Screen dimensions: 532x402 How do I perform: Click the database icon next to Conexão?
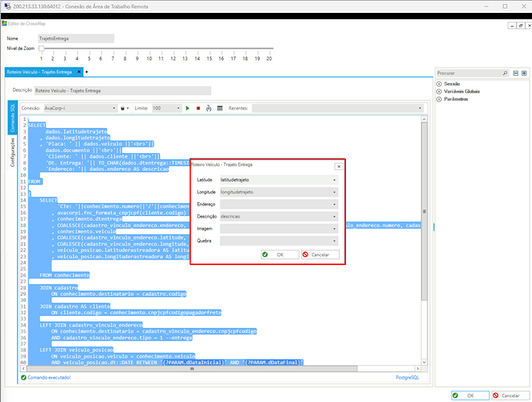pyautogui.click(x=122, y=108)
